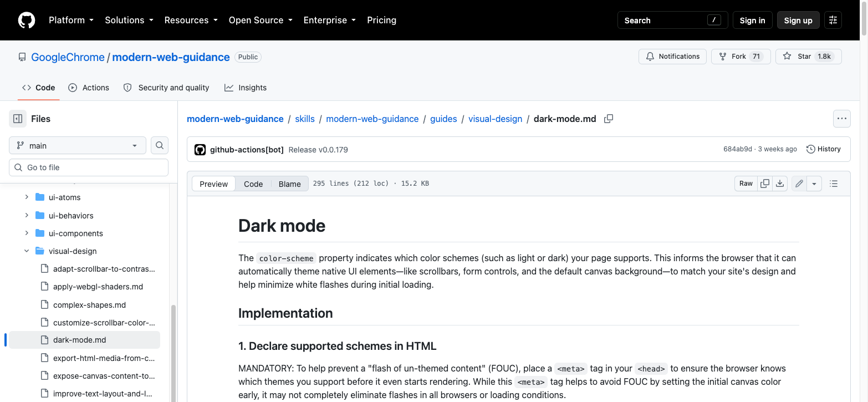The height and width of the screenshot is (402, 868).
Task: Open the Open Source menu
Action: (260, 20)
